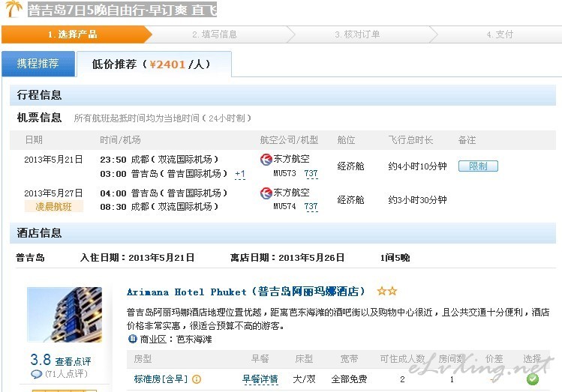This screenshot has width=562, height=392.
Task: Click the date 2013年5月27日 in flight table
Action: pos(53,193)
